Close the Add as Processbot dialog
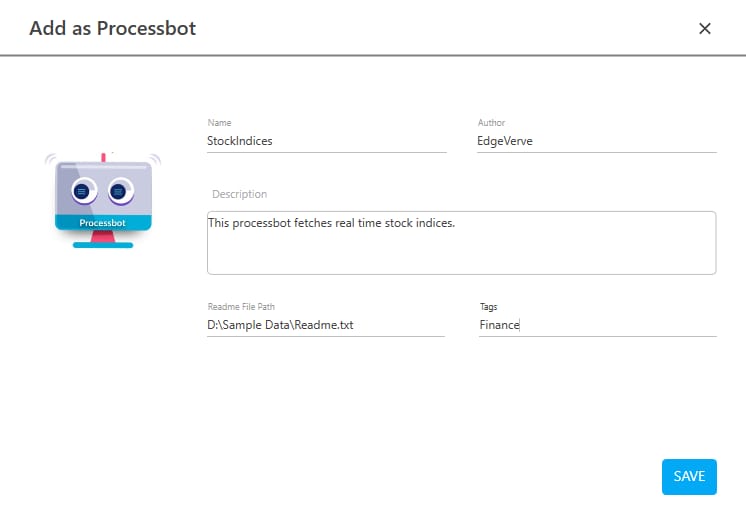 [705, 29]
